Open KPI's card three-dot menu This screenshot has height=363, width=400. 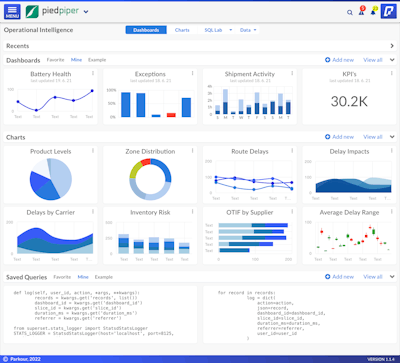pos(392,73)
